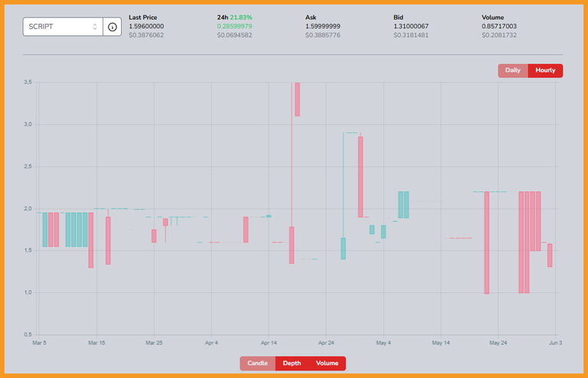The width and height of the screenshot is (588, 378).
Task: Click the 2.5 y-axis label
Action: coord(28,166)
